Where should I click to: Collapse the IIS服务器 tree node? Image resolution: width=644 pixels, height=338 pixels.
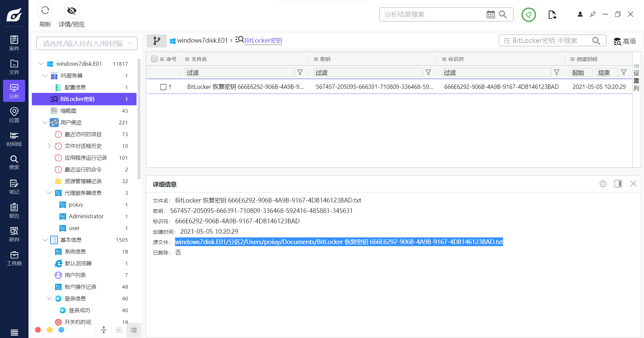pyautogui.click(x=45, y=75)
